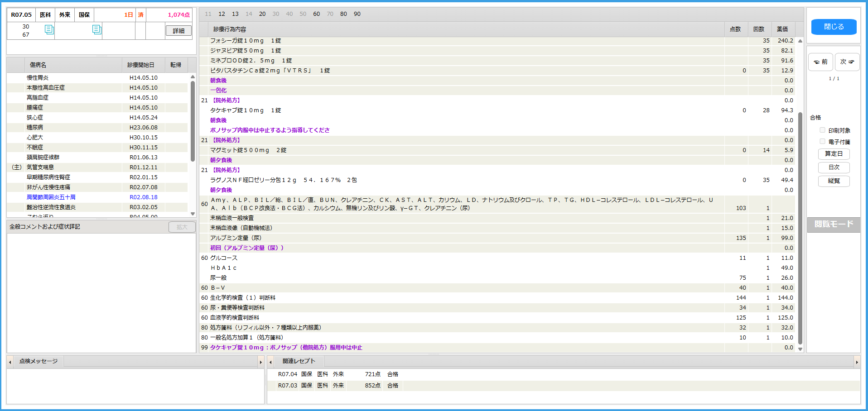Select the 99 タケキャブ錠 comment row
The height and width of the screenshot is (411, 868).
(x=497, y=348)
